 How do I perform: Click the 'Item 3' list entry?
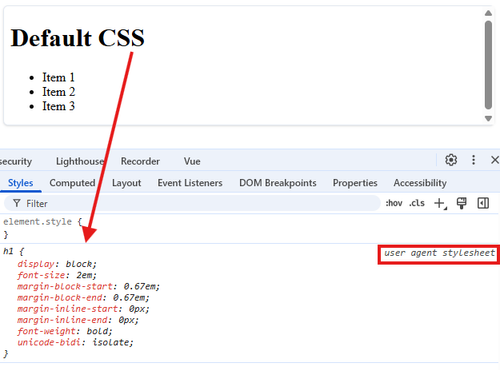tap(59, 106)
